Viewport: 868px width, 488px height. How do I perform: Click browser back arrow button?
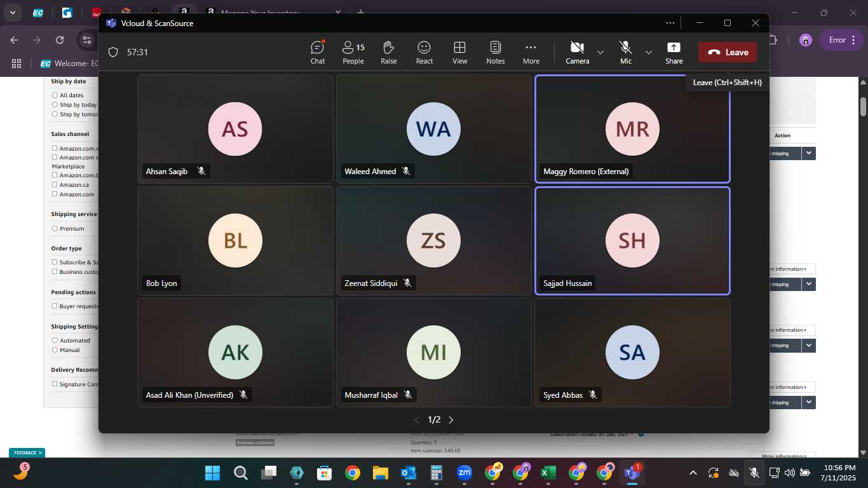pos(14,40)
